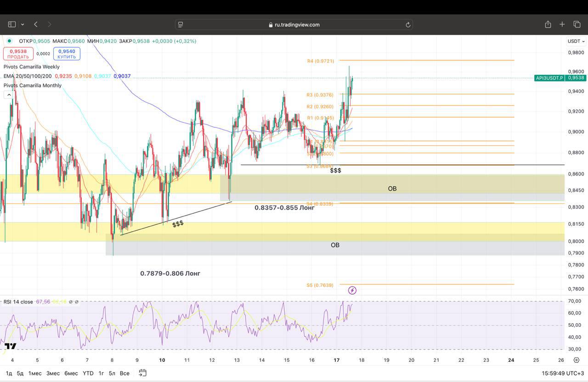This screenshot has height=382, width=588.
Task: Click the red ПРОДАТЬ 0,9538 sell button
Action: [x=18, y=54]
